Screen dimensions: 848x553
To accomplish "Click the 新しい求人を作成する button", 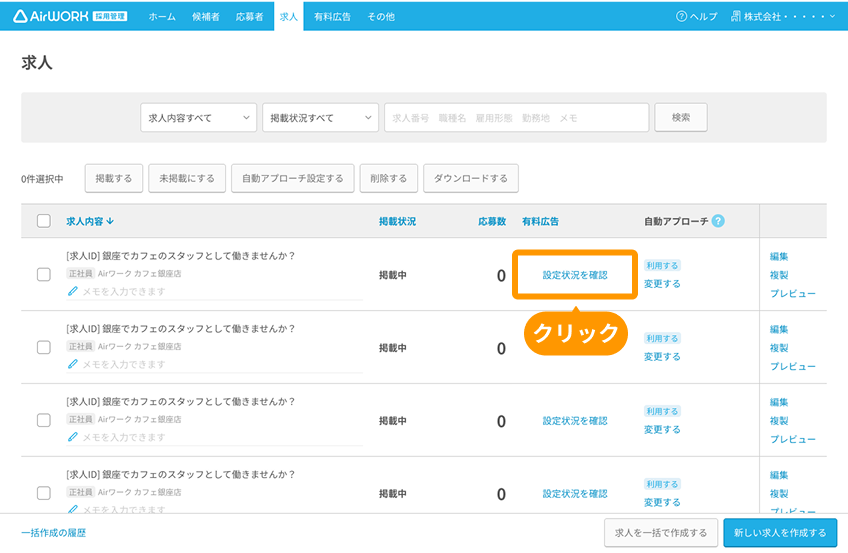I will coord(780,533).
